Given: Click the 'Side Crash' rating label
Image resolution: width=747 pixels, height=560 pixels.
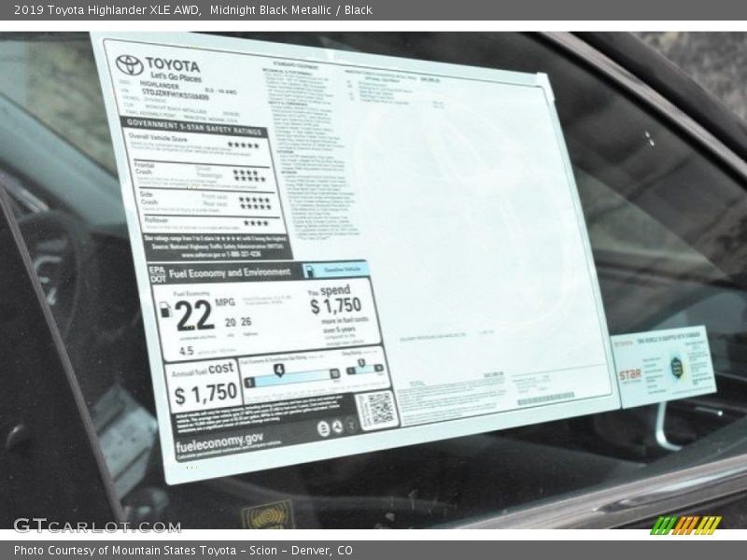Looking at the screenshot, I should point(148,198).
